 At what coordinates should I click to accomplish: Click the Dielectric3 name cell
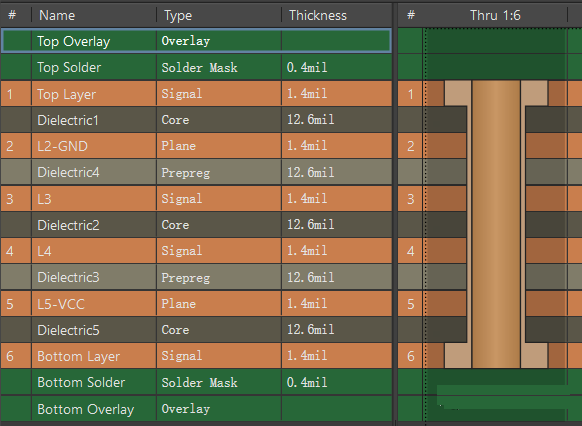click(x=94, y=278)
